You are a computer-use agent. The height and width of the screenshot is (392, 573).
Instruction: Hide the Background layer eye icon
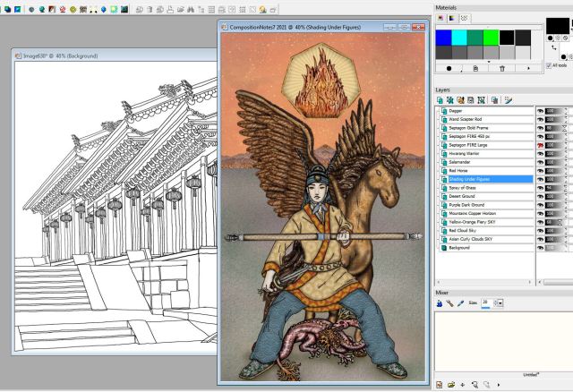540,247
